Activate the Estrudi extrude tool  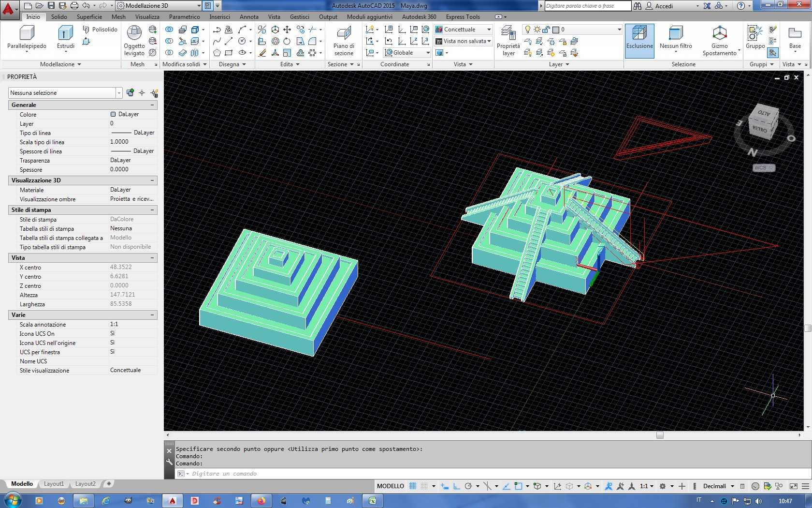(66, 38)
